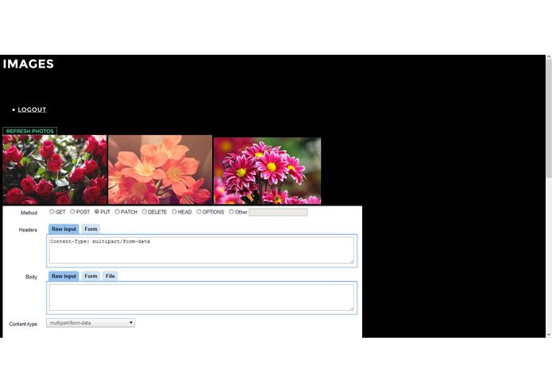This screenshot has width=552, height=392.
Task: Select the Other method radio button
Action: click(231, 212)
